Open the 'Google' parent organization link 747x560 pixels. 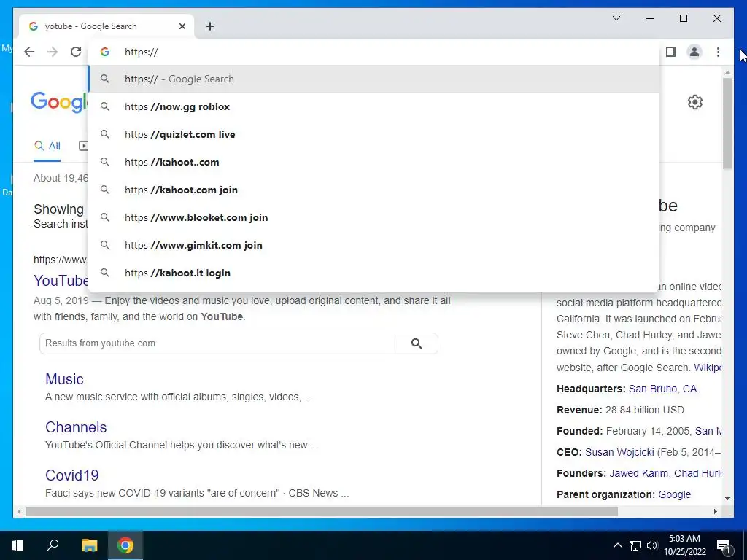pos(674,494)
